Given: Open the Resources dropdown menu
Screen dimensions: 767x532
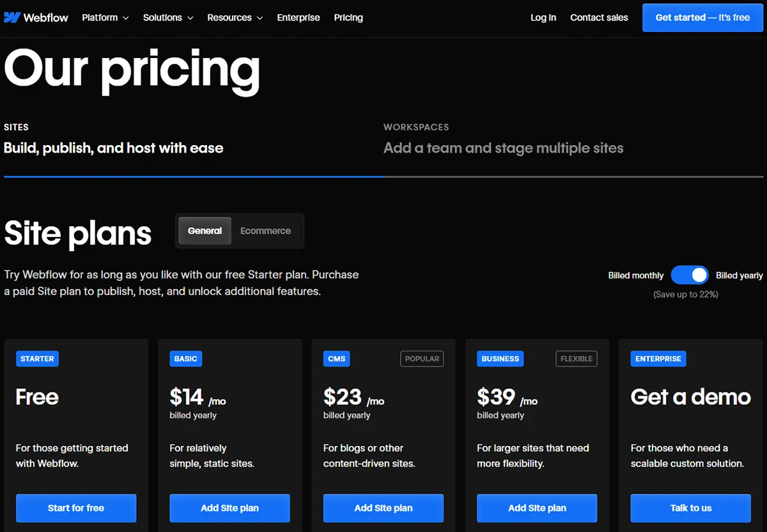Looking at the screenshot, I should (235, 17).
